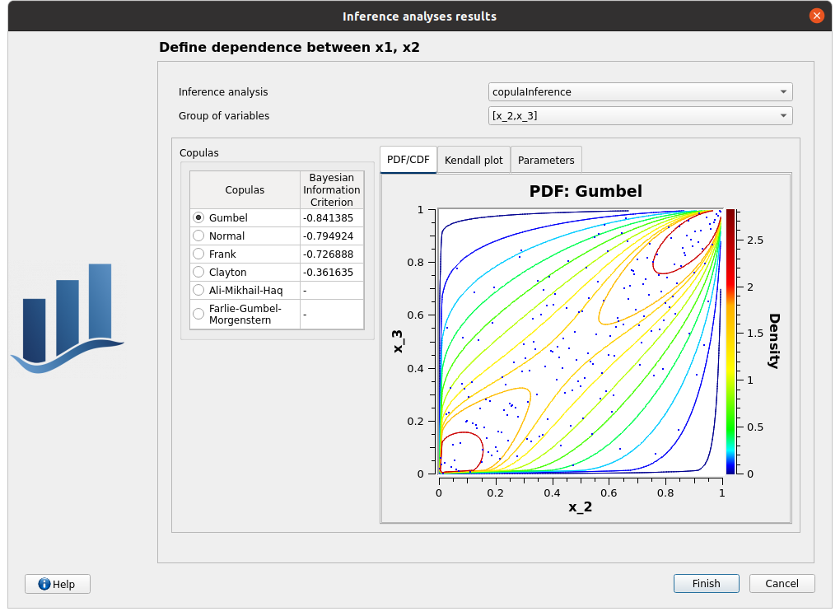
Task: Open the Parameters tab
Action: (x=547, y=161)
